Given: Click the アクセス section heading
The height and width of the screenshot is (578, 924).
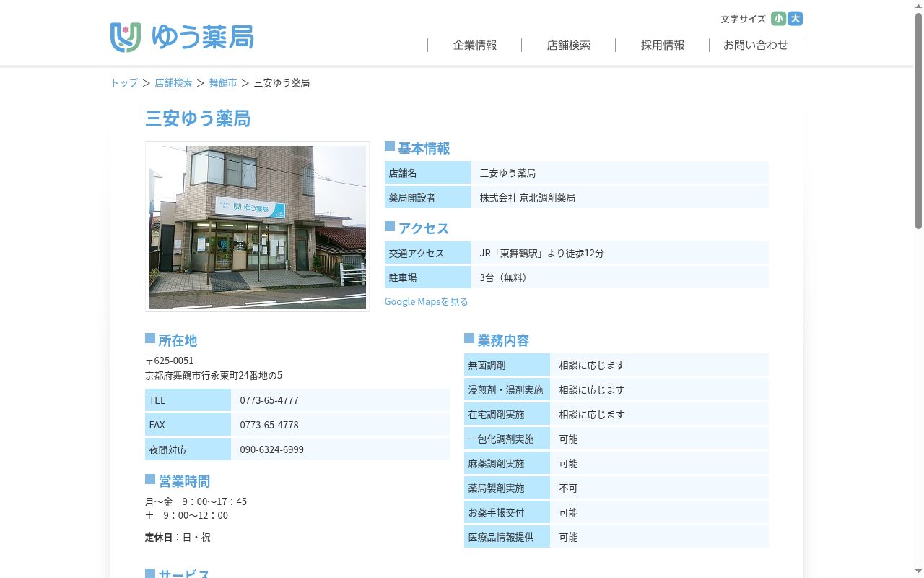Looking at the screenshot, I should (424, 228).
